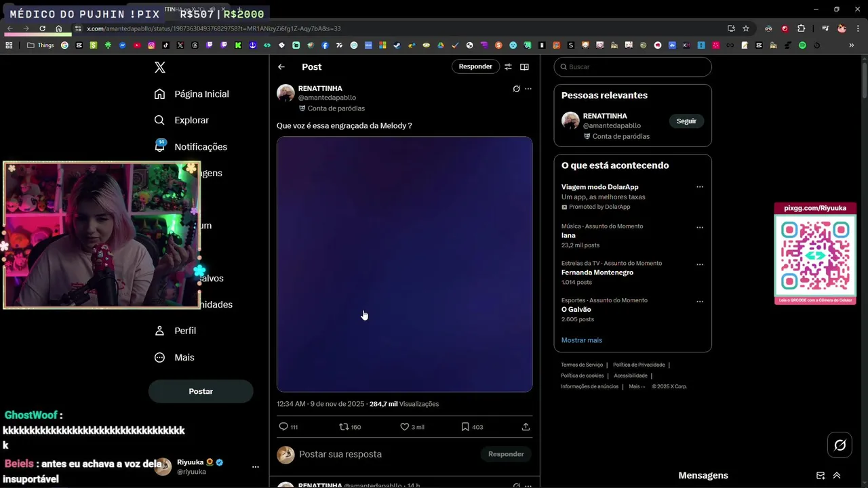Open options for Fernanda Montenegro trend
Screen dimensions: 868x488
pos(700,264)
